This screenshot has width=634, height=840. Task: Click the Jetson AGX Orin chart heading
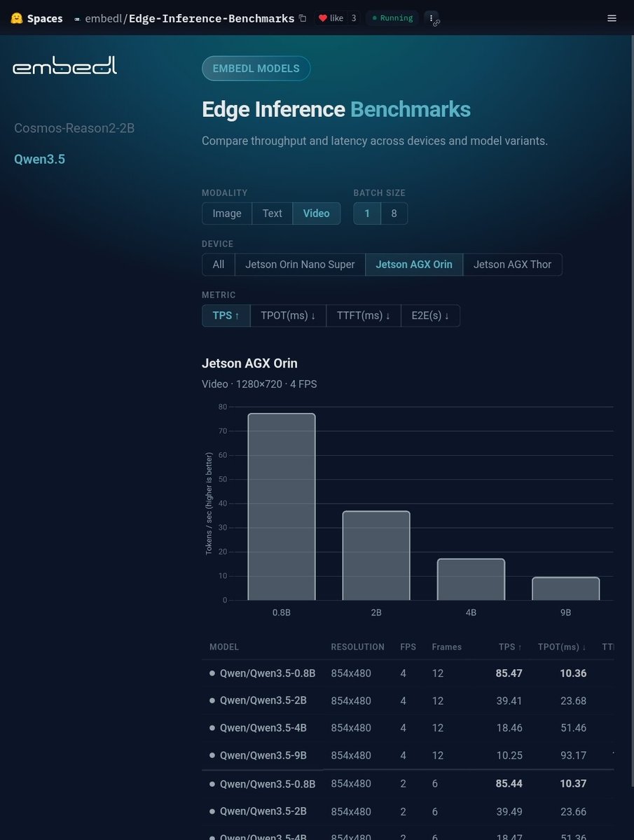[x=249, y=363]
